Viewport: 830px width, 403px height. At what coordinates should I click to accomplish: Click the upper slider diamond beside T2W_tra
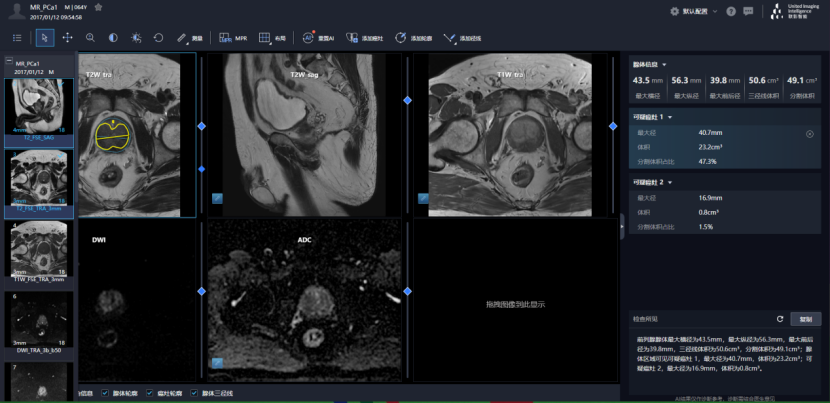point(201,126)
